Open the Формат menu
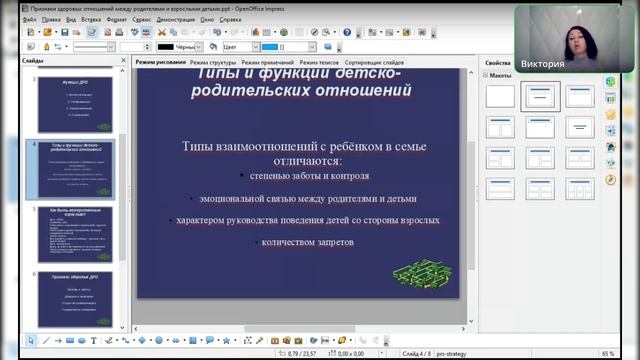 [116, 20]
